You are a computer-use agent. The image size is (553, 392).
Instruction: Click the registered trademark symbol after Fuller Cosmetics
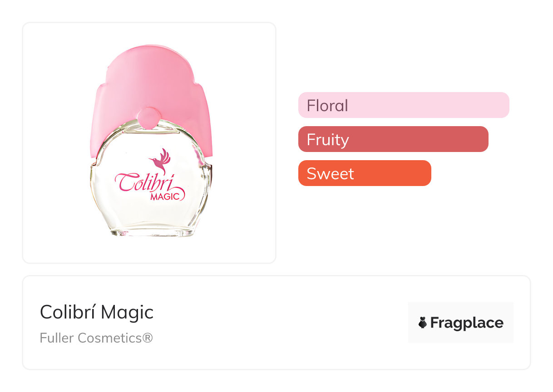(147, 338)
